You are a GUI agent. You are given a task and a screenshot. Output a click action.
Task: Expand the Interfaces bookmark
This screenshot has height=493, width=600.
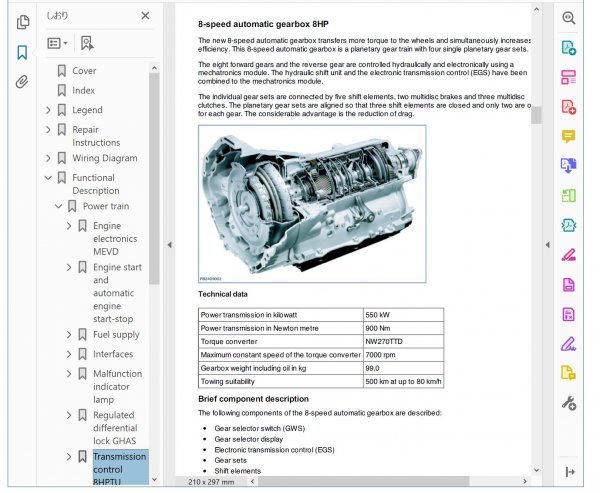tap(69, 354)
